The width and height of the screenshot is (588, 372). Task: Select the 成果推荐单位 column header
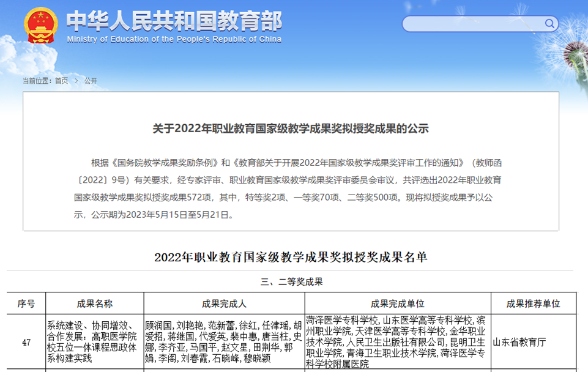533,304
